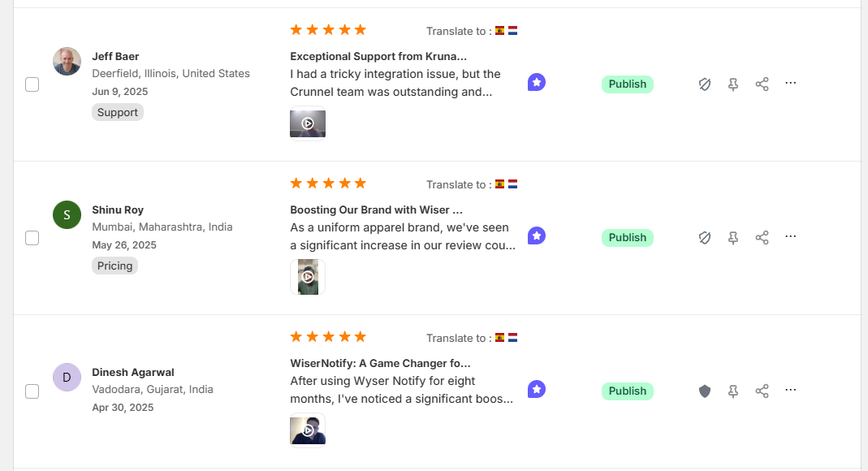Expand more actions for Dinesh Agarwal's review
Image resolution: width=868 pixels, height=471 pixels.
tap(791, 390)
